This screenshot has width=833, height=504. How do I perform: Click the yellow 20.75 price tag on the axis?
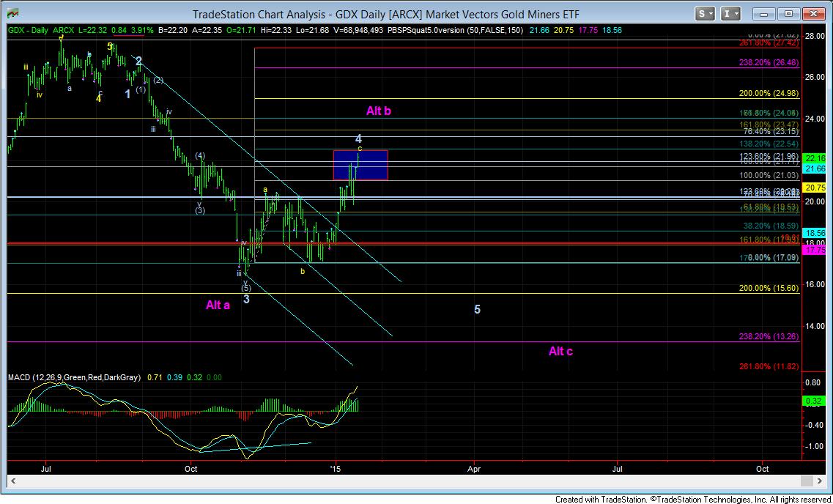[815, 188]
